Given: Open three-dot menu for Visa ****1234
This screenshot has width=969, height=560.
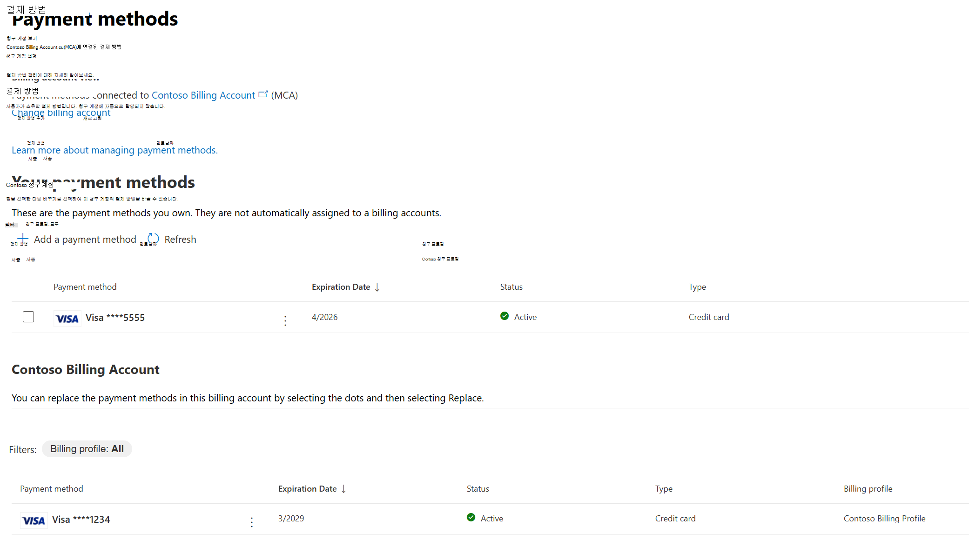Looking at the screenshot, I should (252, 522).
